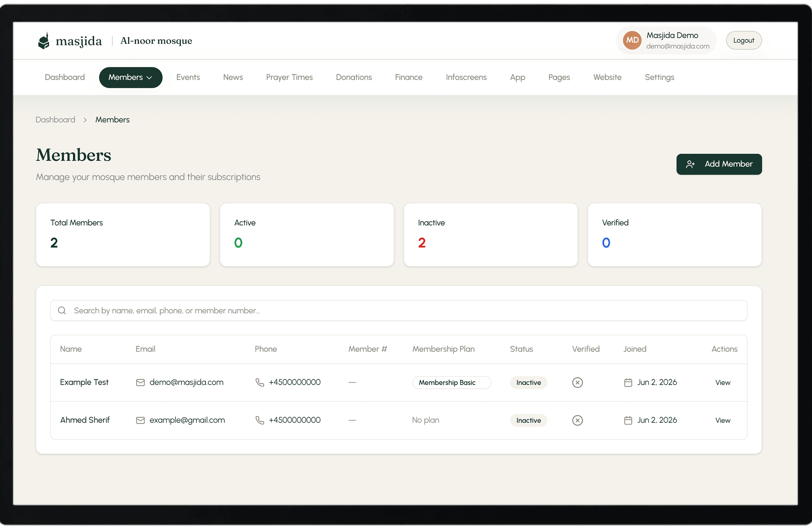Click the search magnifier icon
Image resolution: width=812 pixels, height=528 pixels.
tap(62, 311)
